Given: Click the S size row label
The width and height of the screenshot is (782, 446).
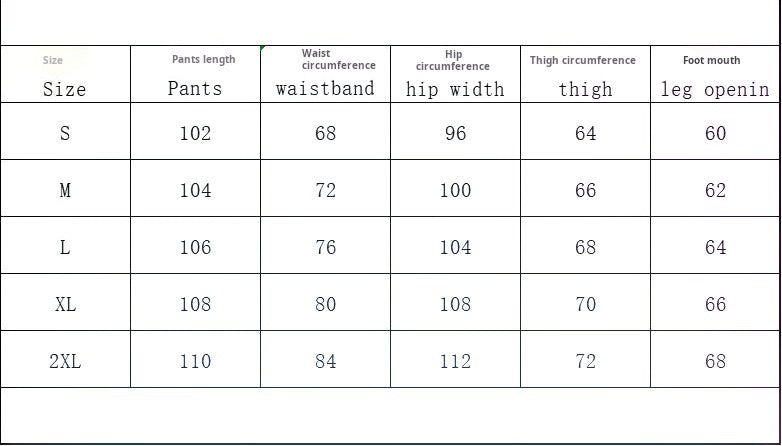Looking at the screenshot, I should [x=65, y=133].
